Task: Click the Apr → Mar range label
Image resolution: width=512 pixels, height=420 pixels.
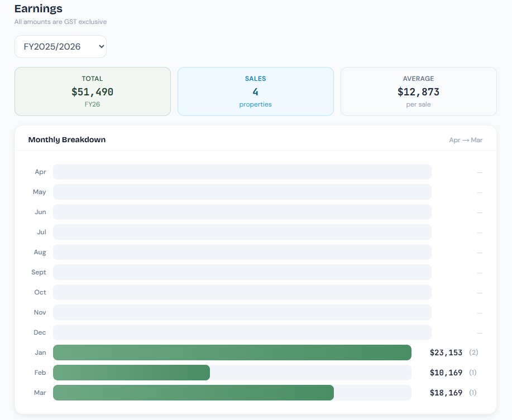Action: [x=466, y=140]
